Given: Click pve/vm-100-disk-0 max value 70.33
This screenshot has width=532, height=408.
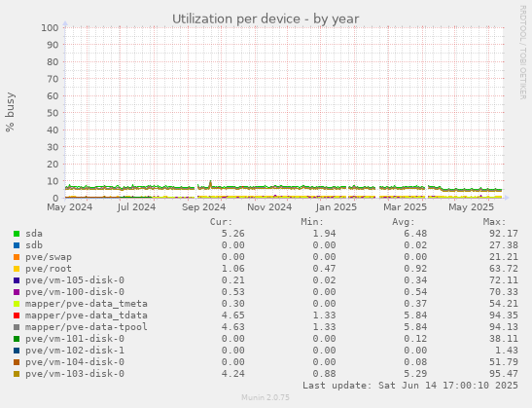Looking at the screenshot, I should pos(504,292).
